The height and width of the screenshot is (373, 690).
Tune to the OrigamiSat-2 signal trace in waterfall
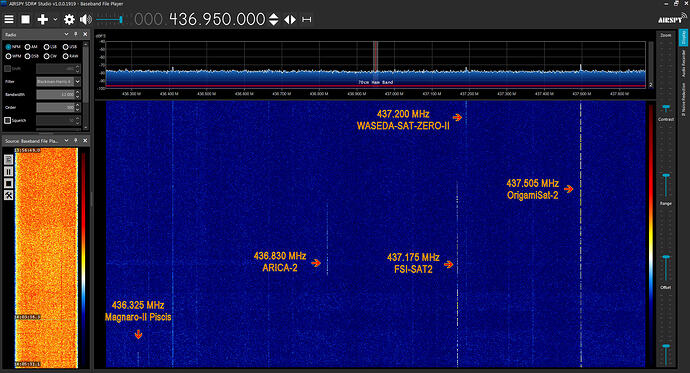click(x=580, y=234)
